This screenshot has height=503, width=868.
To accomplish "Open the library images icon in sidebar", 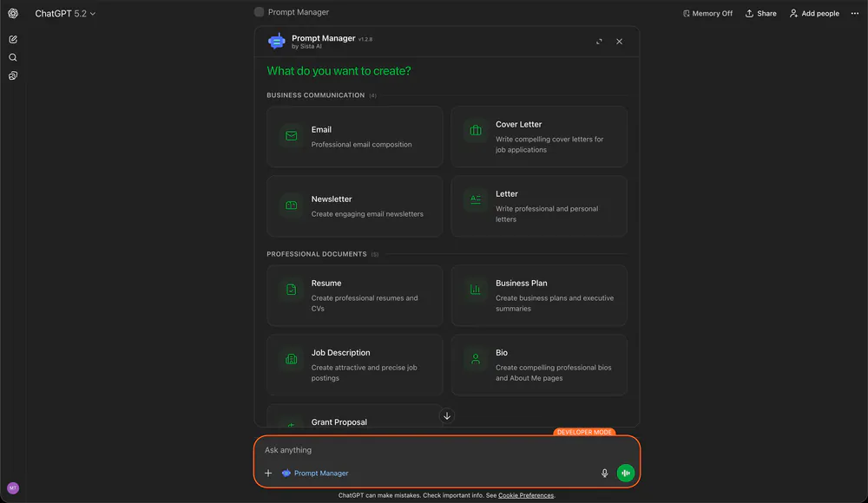I will click(x=13, y=75).
